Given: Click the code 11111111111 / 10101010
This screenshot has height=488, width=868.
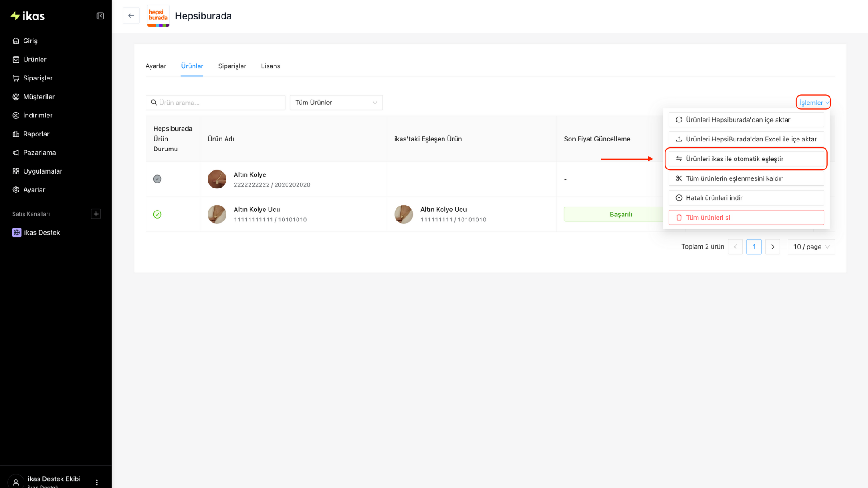Looking at the screenshot, I should [270, 220].
